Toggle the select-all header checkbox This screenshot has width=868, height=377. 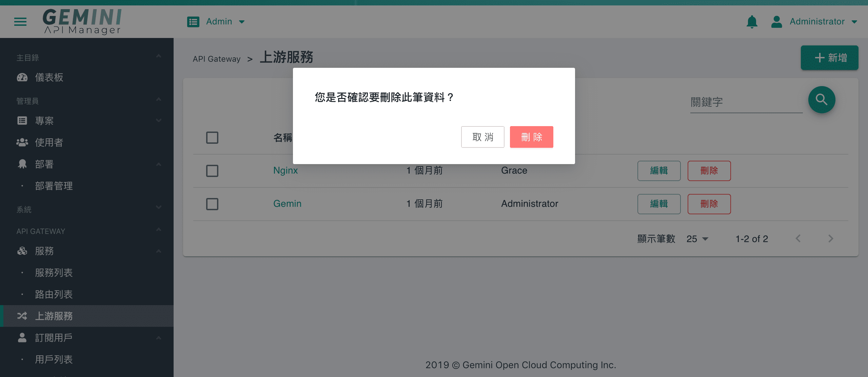click(x=212, y=138)
